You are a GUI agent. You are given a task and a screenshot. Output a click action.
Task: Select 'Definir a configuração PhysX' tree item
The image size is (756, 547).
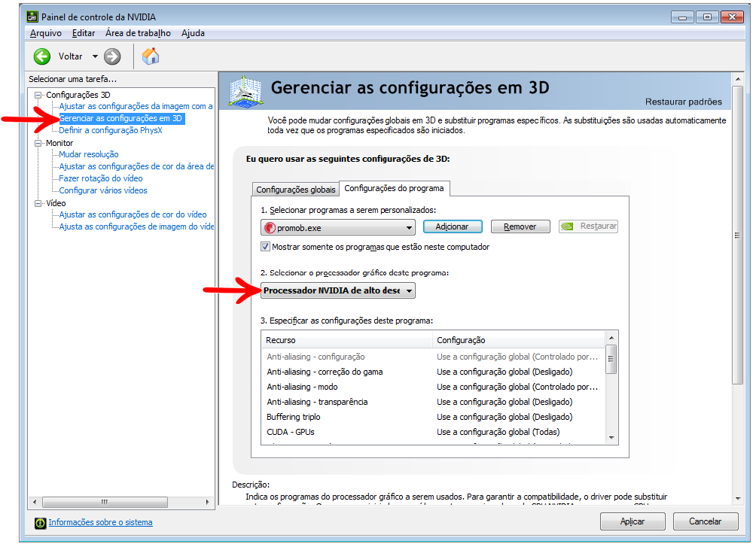pos(111,130)
